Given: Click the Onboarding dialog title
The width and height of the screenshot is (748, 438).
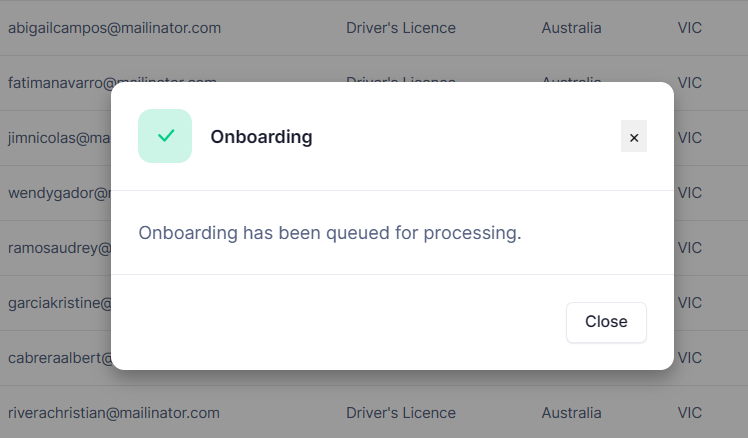Looking at the screenshot, I should (261, 137).
